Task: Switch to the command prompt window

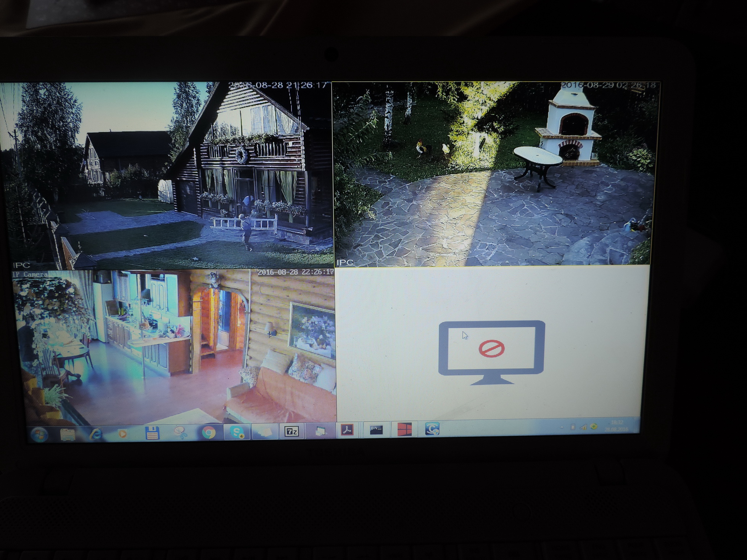Action: [x=376, y=430]
